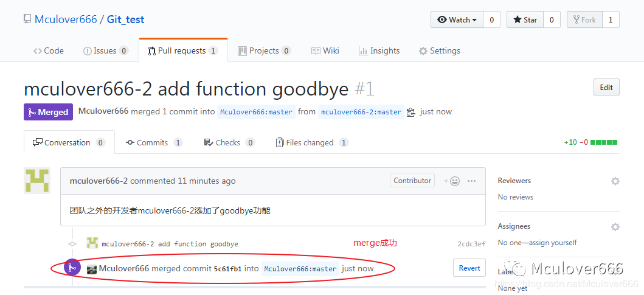
Task: Click the Mculover666 merger avatar icon
Action: 92,269
